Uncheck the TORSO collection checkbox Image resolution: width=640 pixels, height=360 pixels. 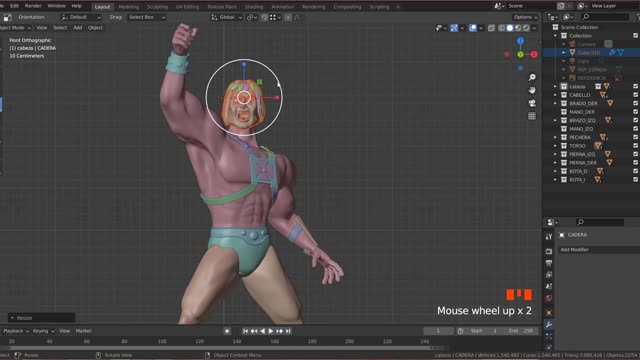click(636, 146)
